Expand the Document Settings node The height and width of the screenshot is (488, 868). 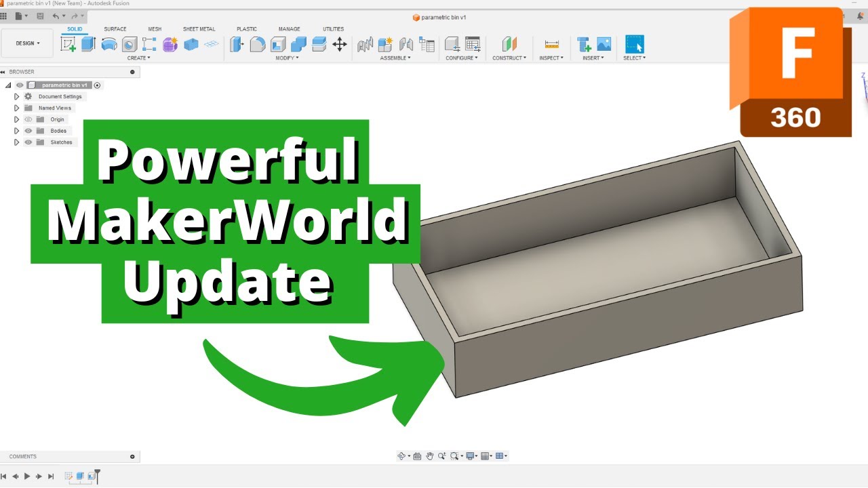pyautogui.click(x=17, y=97)
